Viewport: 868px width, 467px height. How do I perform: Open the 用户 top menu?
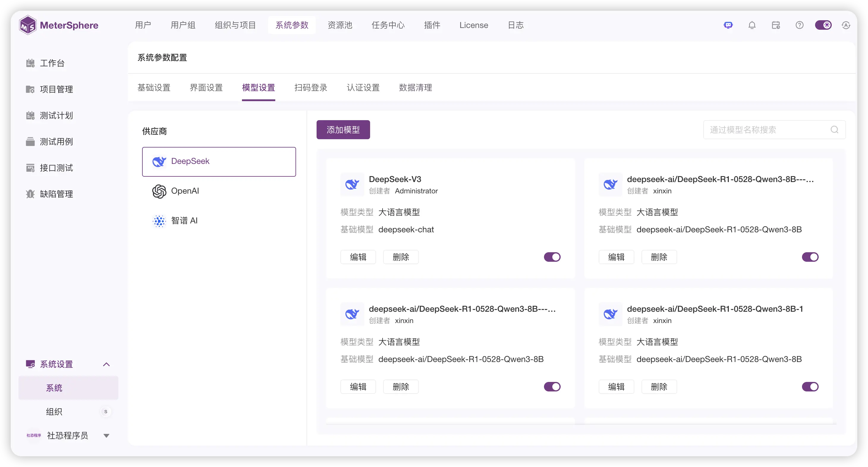(x=143, y=25)
